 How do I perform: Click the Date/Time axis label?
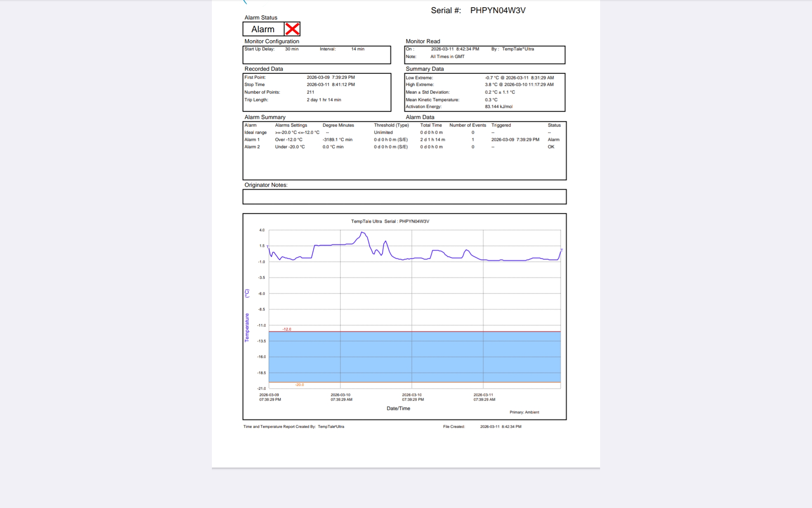(x=398, y=409)
